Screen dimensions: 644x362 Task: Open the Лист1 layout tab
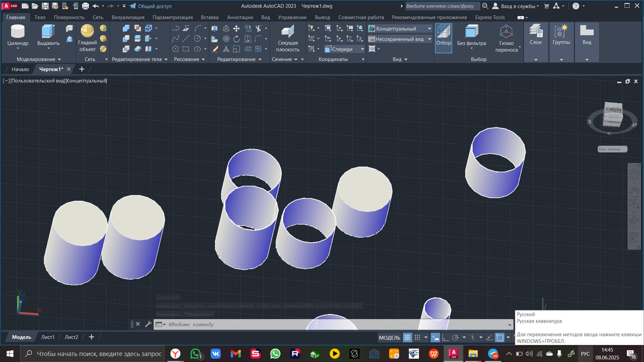click(48, 337)
